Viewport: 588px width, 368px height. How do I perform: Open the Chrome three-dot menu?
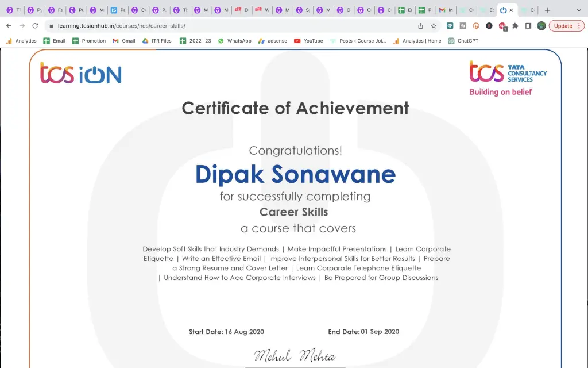579,26
